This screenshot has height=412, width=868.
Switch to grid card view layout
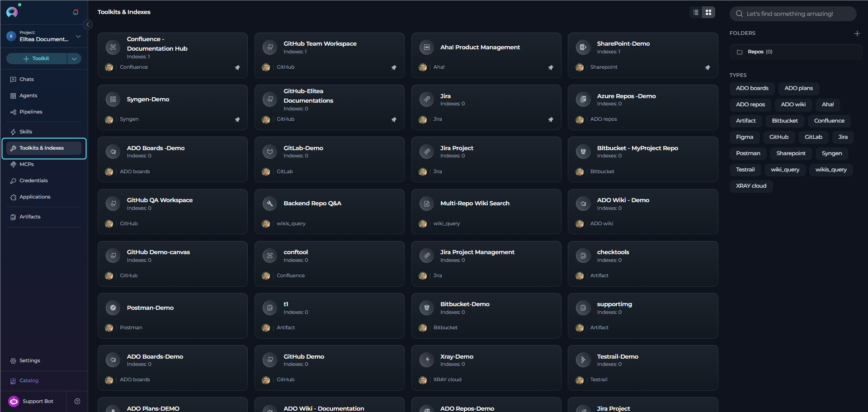(x=708, y=13)
